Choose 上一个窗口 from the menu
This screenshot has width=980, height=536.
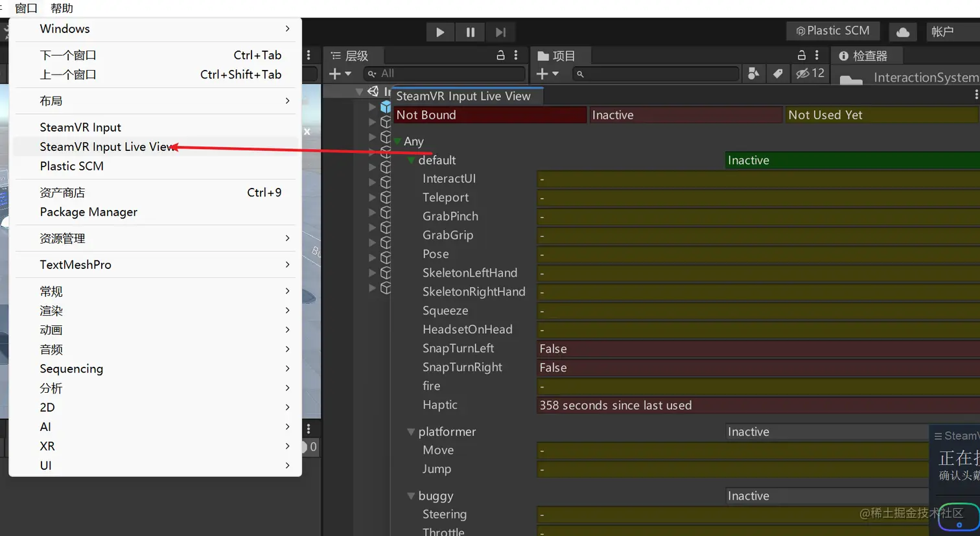point(156,75)
